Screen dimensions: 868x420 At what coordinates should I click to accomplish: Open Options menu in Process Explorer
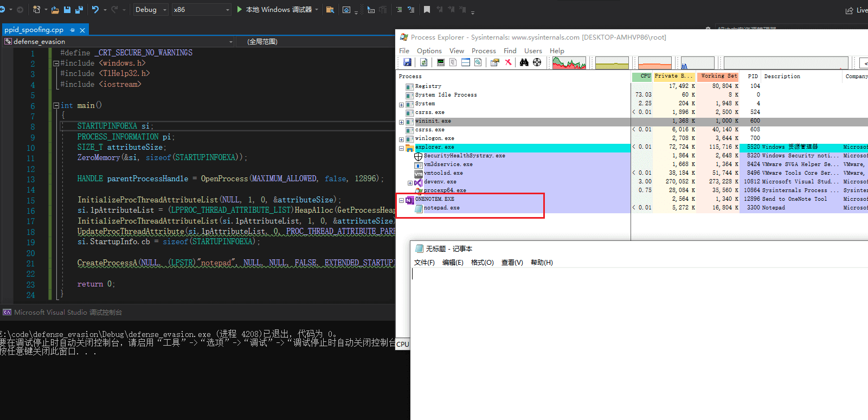click(x=429, y=50)
